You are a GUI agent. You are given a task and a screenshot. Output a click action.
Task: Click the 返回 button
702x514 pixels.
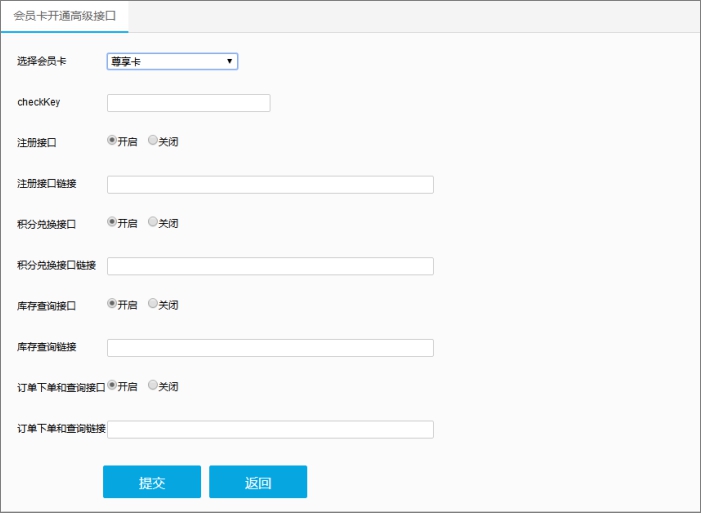[x=258, y=482]
